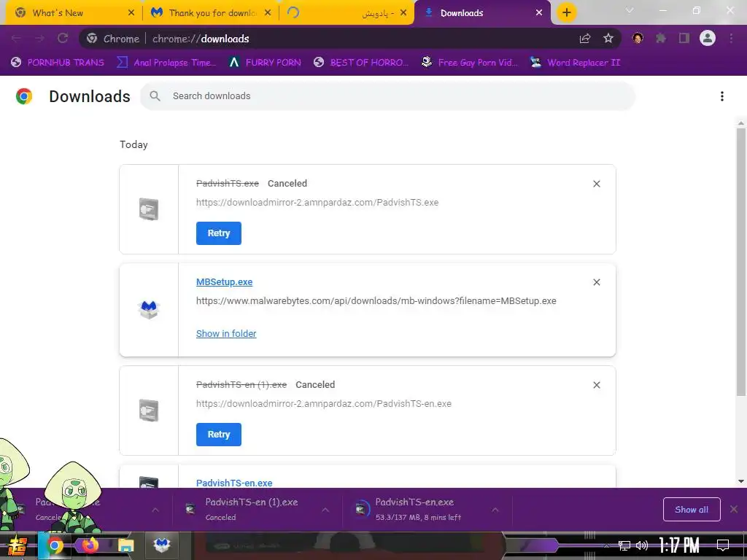Click the 1:17 PM clock
Screen dimensions: 747x560
pos(678,545)
